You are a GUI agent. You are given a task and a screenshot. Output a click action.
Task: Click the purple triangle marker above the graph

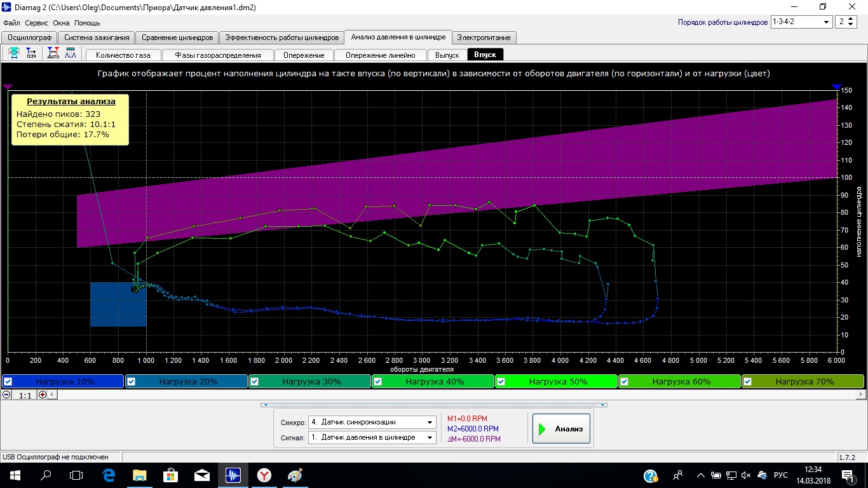[x=8, y=86]
